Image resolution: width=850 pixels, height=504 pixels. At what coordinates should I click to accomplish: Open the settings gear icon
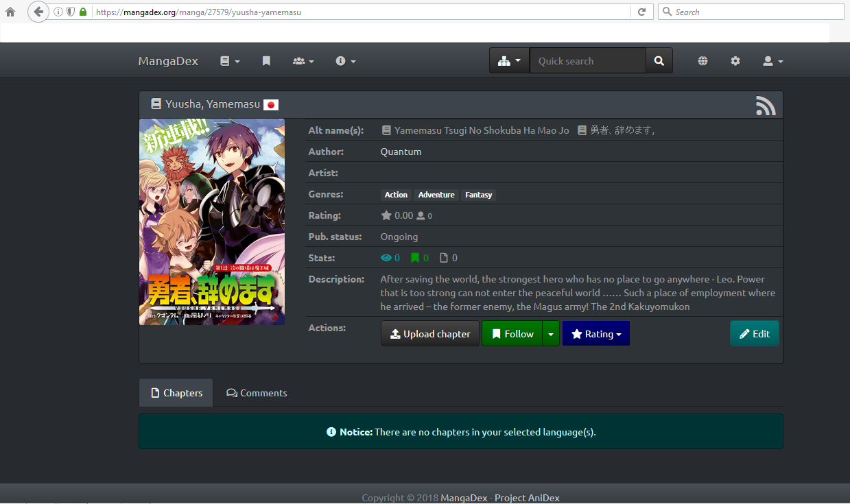click(x=735, y=60)
